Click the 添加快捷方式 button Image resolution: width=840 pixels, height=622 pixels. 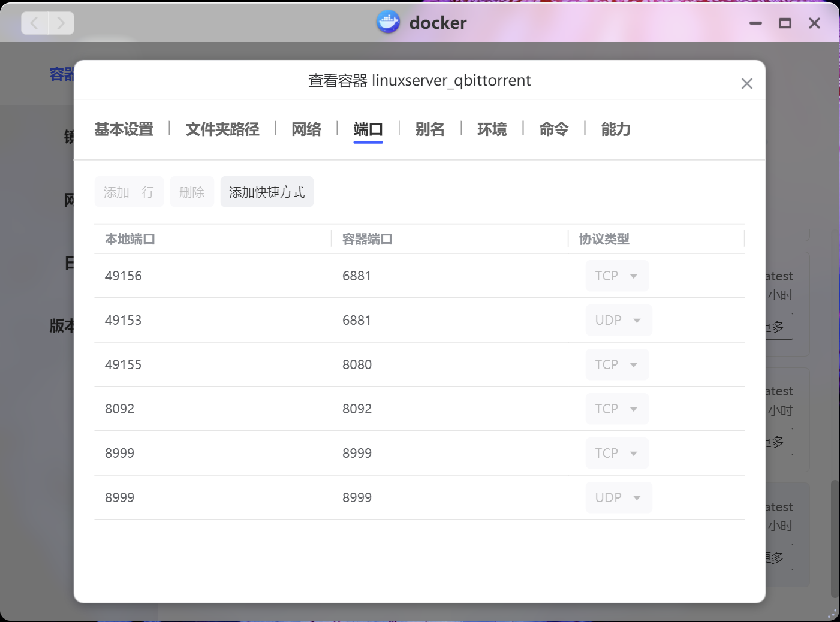coord(267,192)
